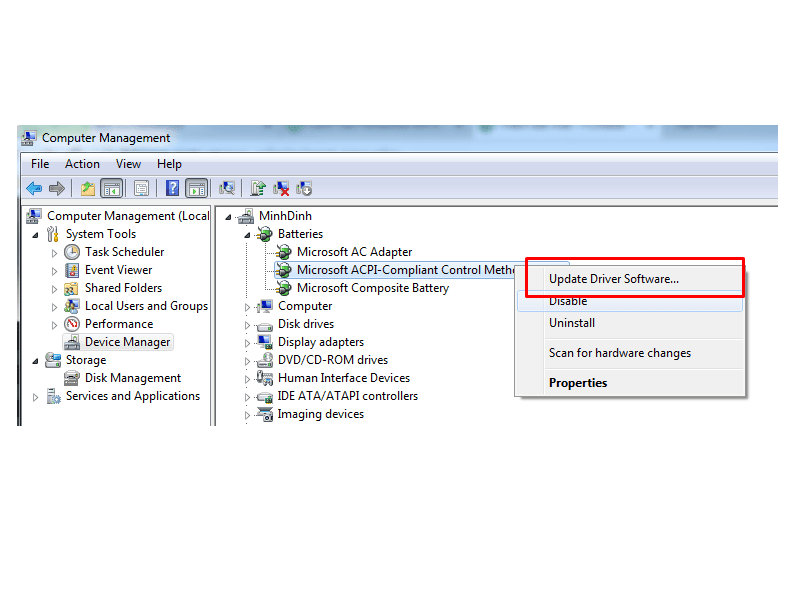Screen dimensions: 800x600
Task: Click the Scan for hardware changes toolbar icon
Action: tap(227, 189)
